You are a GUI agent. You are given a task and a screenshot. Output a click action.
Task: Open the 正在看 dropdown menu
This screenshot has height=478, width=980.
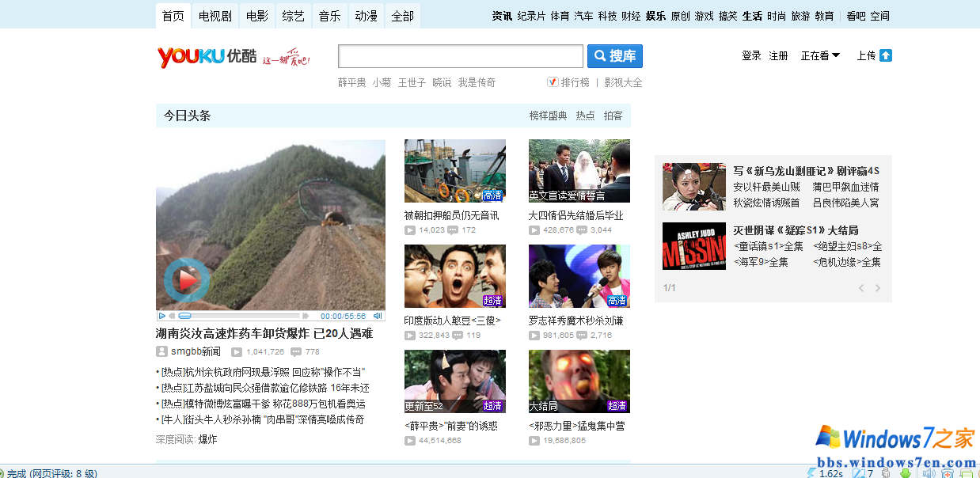click(x=820, y=55)
